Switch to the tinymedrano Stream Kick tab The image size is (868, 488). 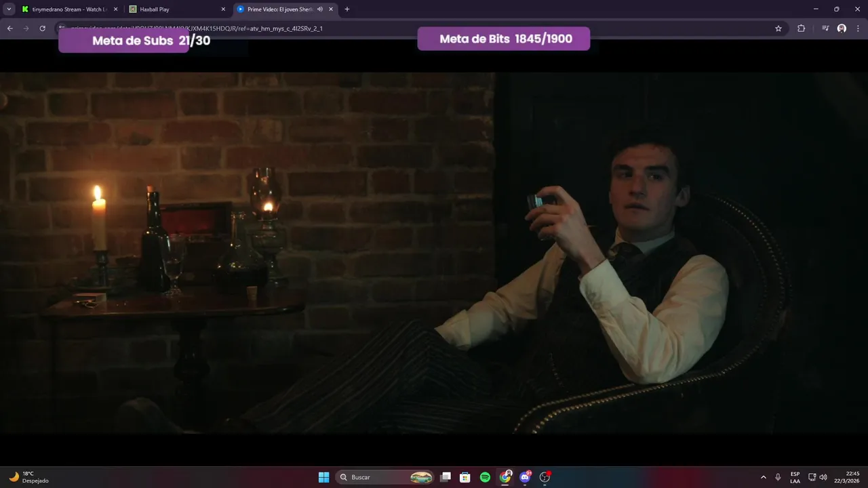70,9
